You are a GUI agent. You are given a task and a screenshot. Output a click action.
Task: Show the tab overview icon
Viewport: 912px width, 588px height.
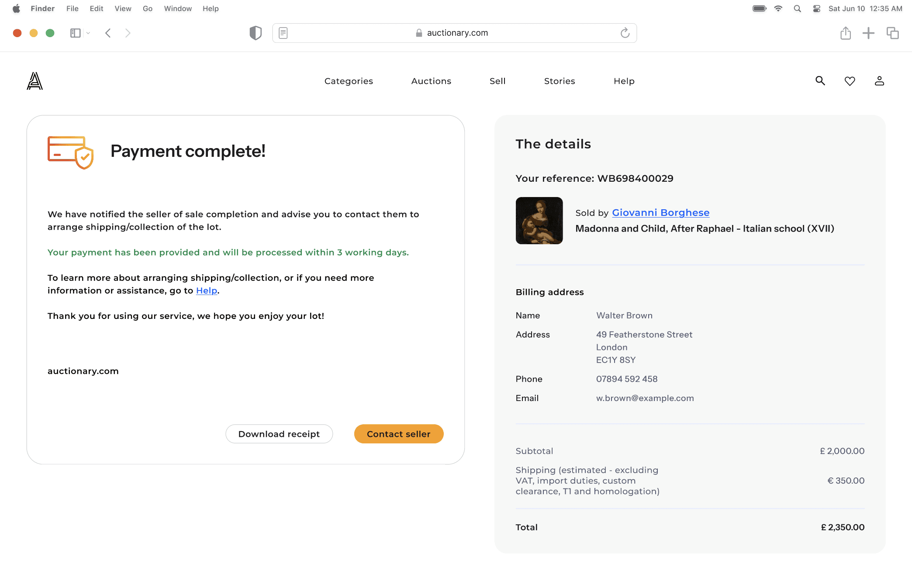coord(892,33)
